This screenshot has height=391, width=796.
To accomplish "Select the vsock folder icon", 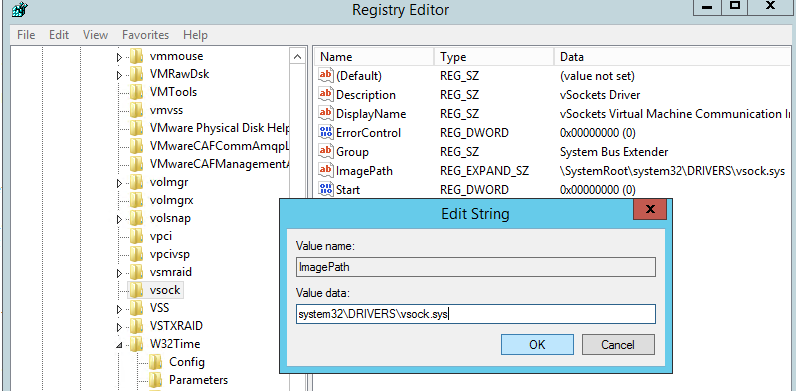I will (x=136, y=290).
